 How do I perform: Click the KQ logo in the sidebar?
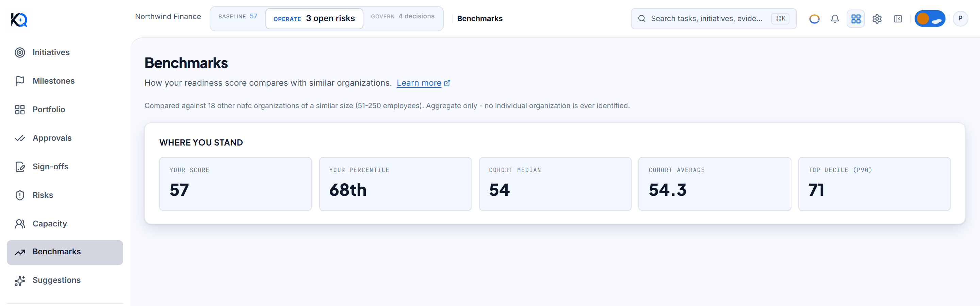[x=19, y=20]
